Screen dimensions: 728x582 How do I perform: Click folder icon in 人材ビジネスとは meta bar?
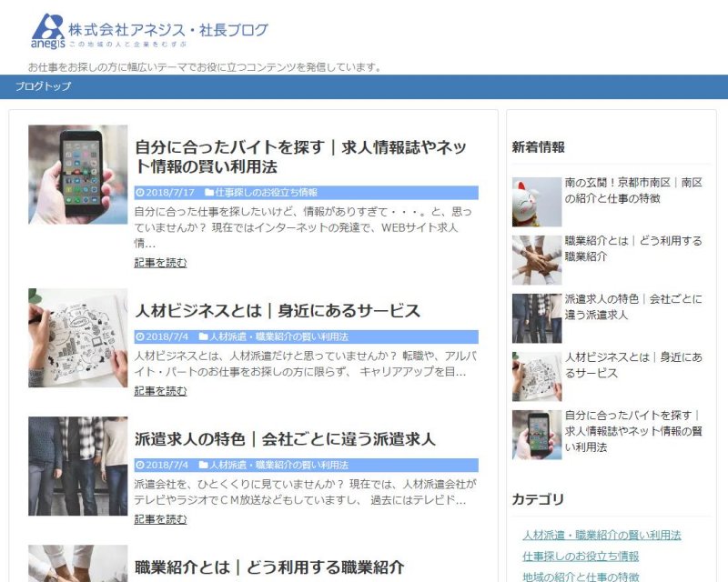[x=204, y=336]
